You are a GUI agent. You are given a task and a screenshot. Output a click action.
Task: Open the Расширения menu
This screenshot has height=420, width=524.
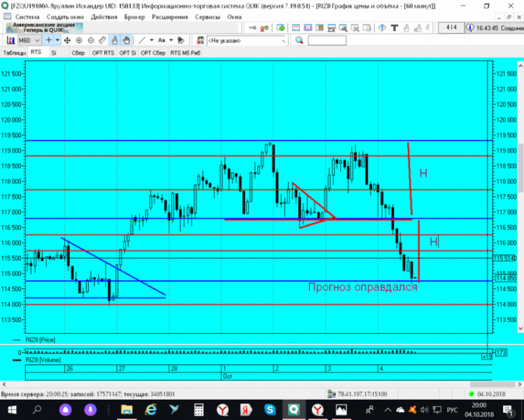pyautogui.click(x=170, y=17)
